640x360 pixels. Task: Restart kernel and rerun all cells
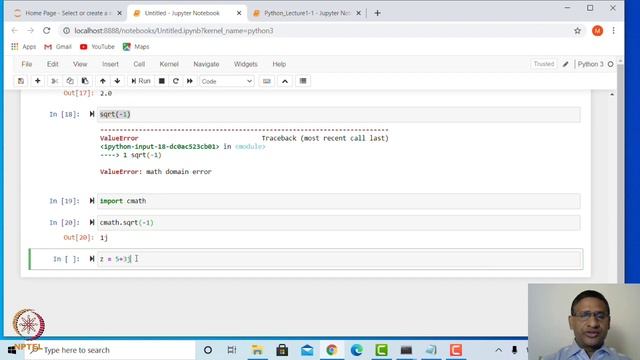[190, 81]
